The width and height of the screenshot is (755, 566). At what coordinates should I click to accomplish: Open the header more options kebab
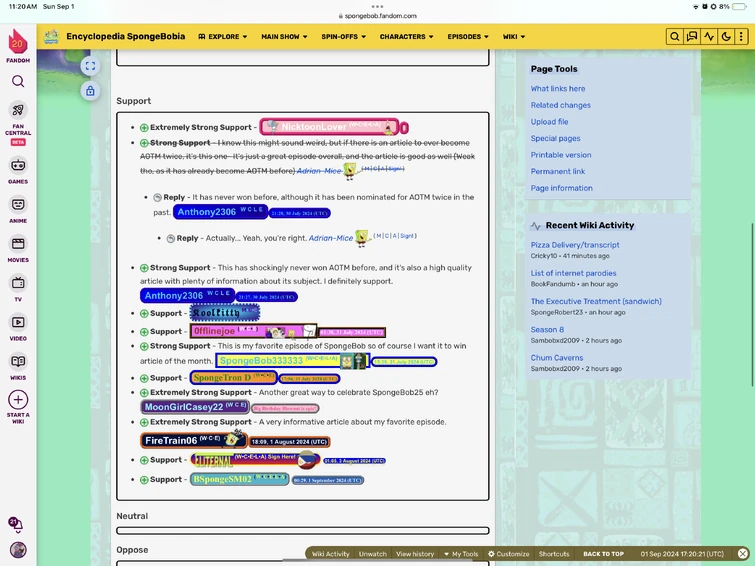741,37
